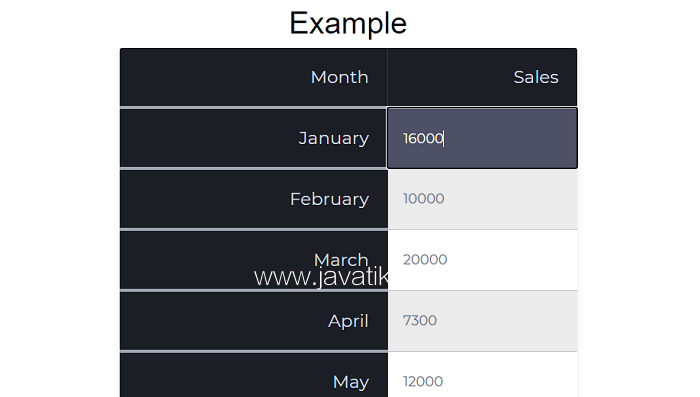Click empty area right of 20000 value
Screen dimensions: 700x397
pyautogui.click(x=512, y=260)
